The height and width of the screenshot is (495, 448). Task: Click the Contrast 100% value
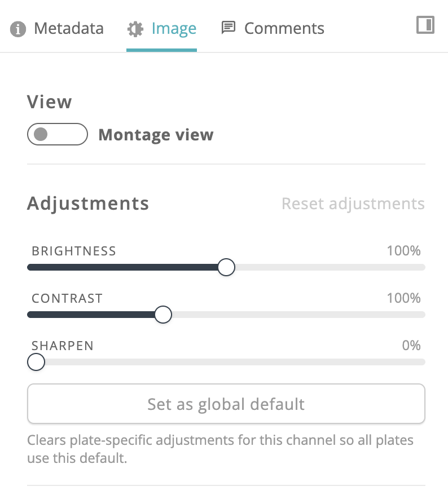click(404, 298)
